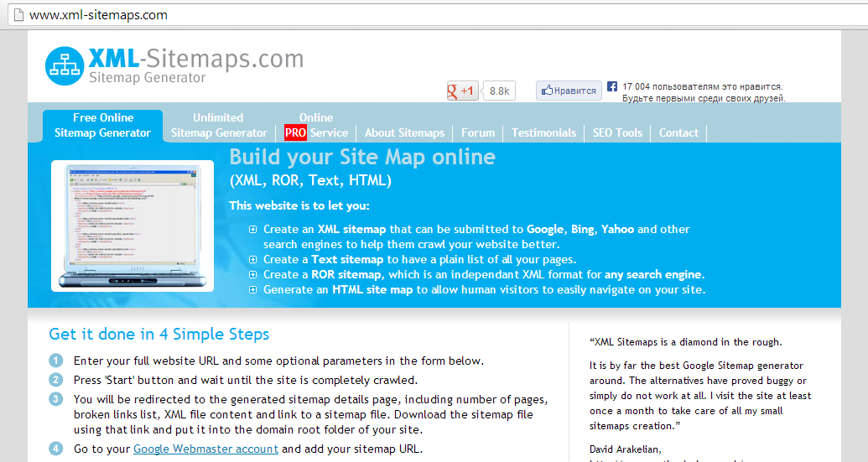Click the page icon in address bar
The height and width of the screenshot is (462, 868).
click(x=18, y=15)
